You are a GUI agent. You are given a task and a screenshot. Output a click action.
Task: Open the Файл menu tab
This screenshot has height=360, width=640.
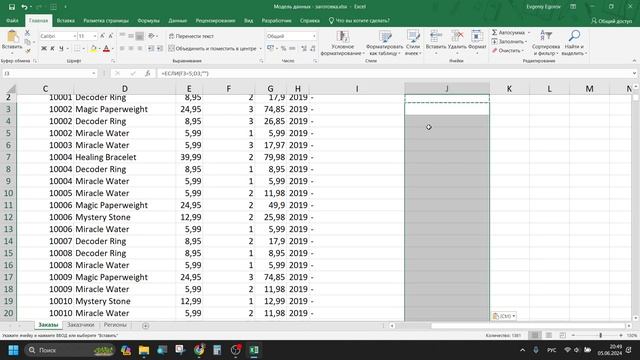tap(12, 20)
